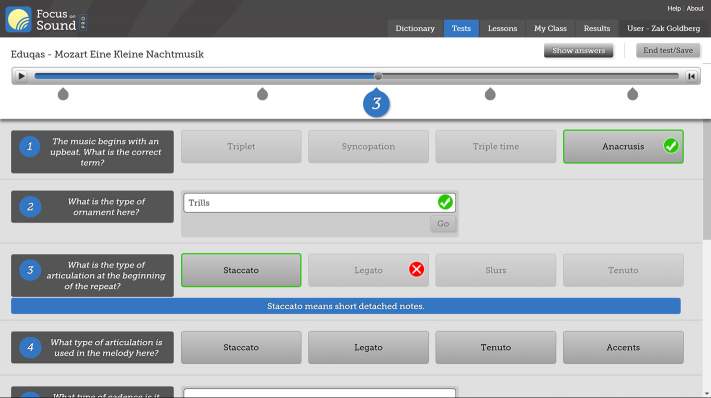
Task: Open the Dictionary tab
Action: coord(415,29)
